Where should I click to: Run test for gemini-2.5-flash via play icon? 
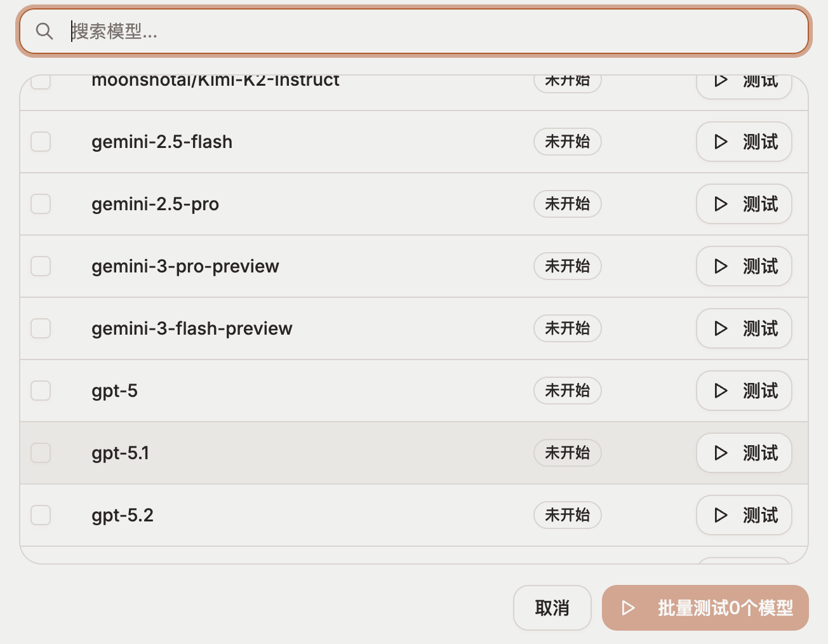pos(721,142)
